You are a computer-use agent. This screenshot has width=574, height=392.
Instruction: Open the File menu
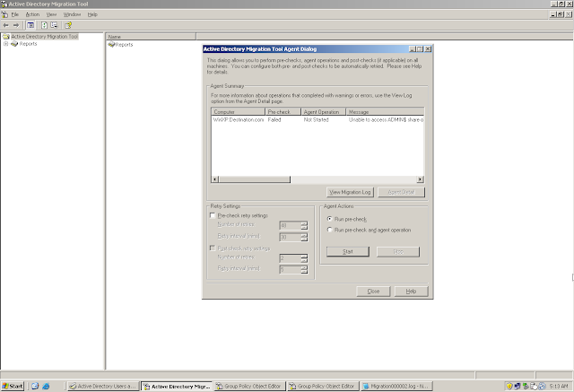[15, 14]
